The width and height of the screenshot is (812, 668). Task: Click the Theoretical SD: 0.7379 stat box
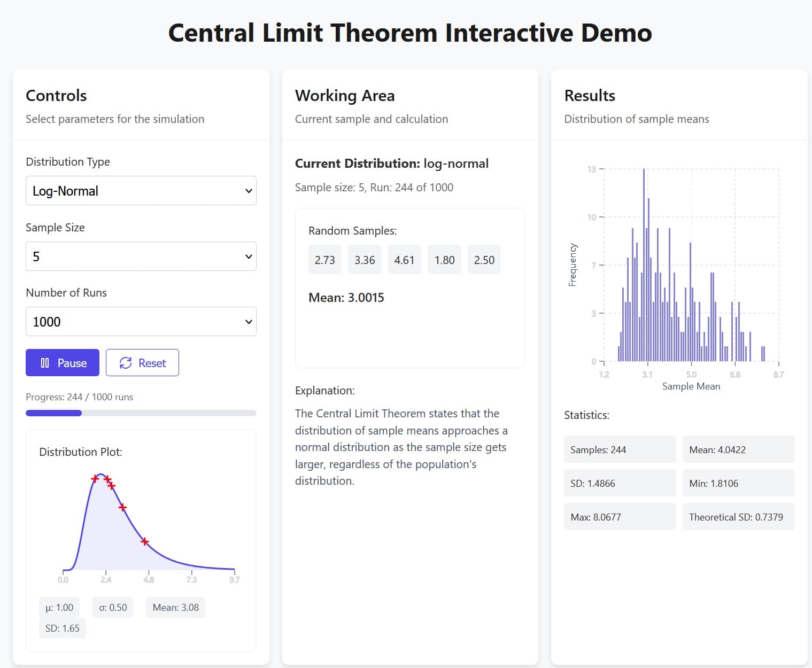tap(738, 517)
